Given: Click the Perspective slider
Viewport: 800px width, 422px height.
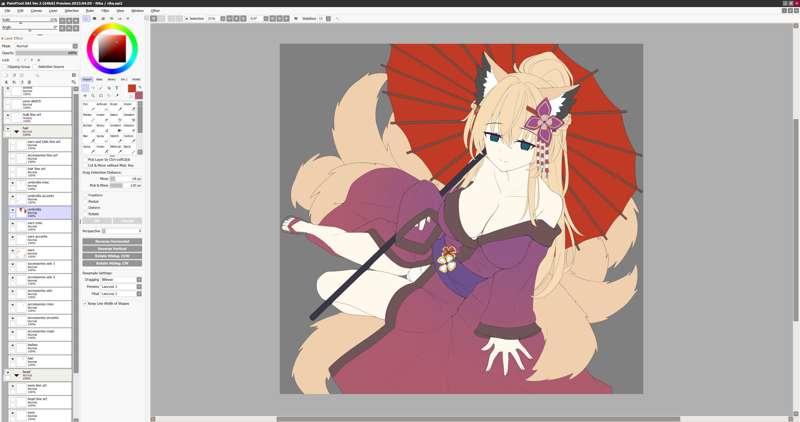Looking at the screenshot, I should pyautogui.click(x=121, y=231).
